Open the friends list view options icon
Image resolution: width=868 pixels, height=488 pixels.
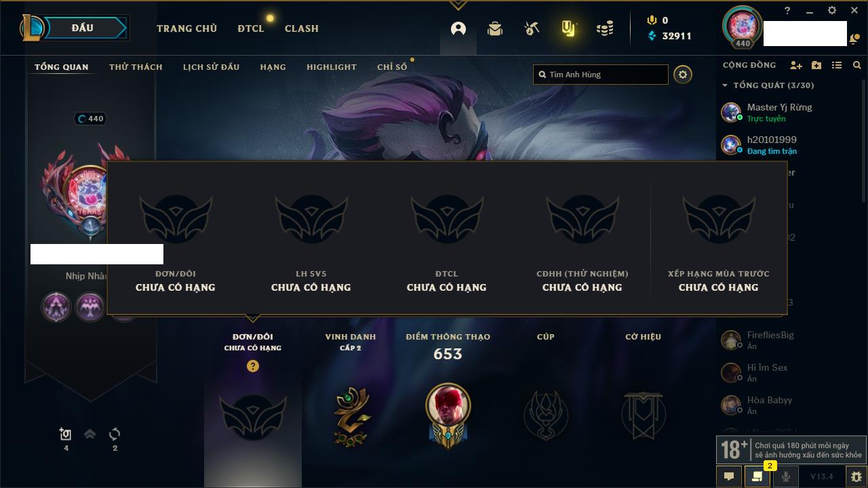[837, 65]
